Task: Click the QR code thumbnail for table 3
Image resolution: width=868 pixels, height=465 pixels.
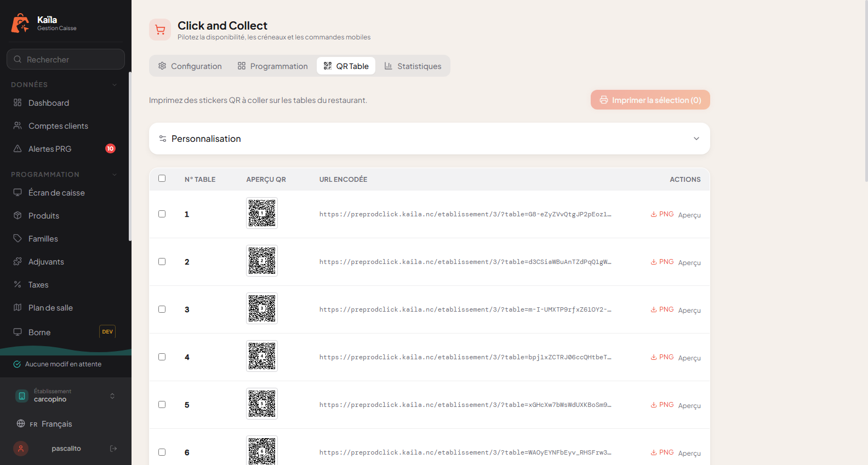Action: [x=262, y=308]
